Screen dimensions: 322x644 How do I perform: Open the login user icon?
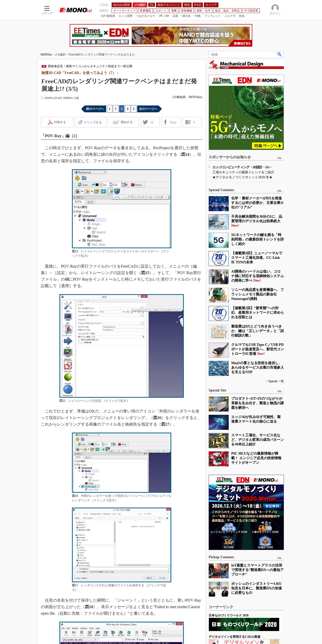[x=275, y=10]
